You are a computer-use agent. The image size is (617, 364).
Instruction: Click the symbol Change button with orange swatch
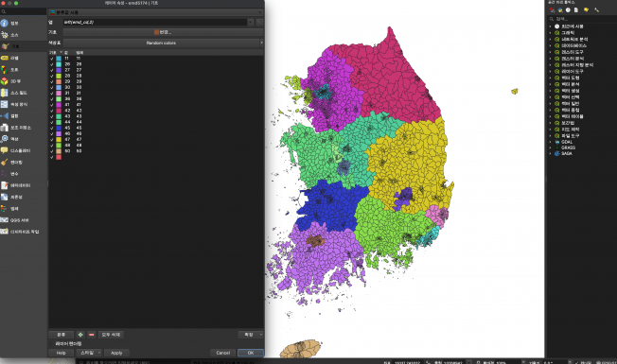click(163, 32)
